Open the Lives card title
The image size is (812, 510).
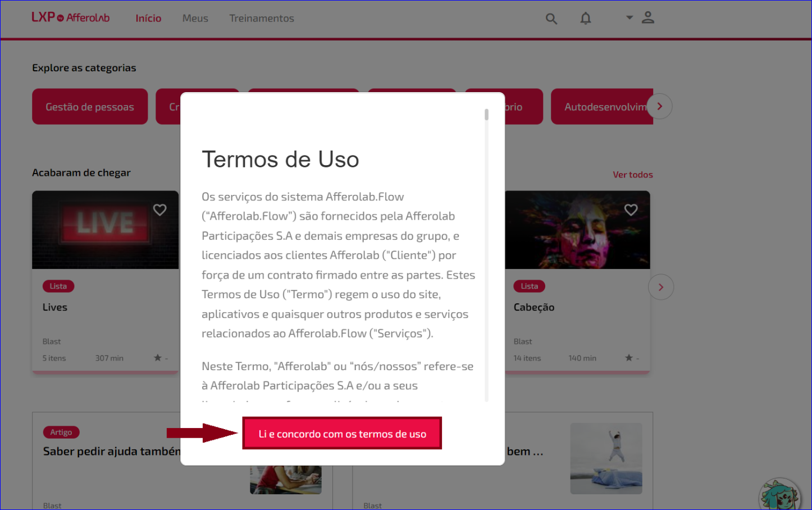(x=55, y=307)
